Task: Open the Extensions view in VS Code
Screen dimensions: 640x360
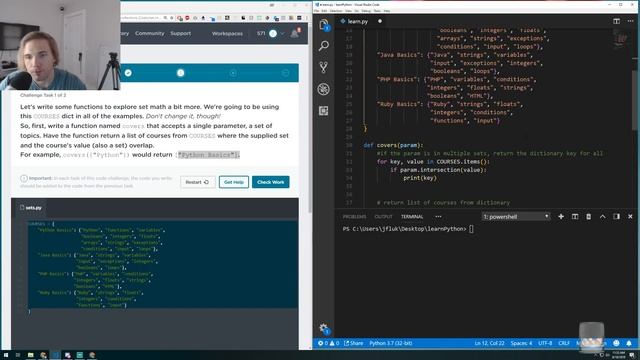Action: [324, 111]
